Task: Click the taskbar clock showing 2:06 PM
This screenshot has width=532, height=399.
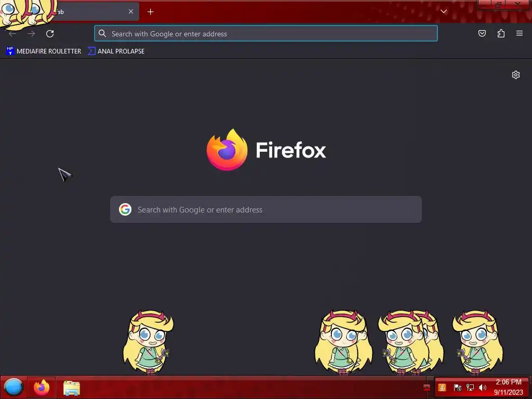Action: 508,387
